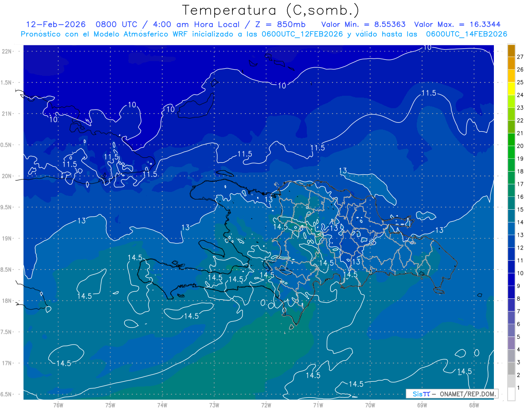Click the "73W" longitude axis label

click(214, 405)
